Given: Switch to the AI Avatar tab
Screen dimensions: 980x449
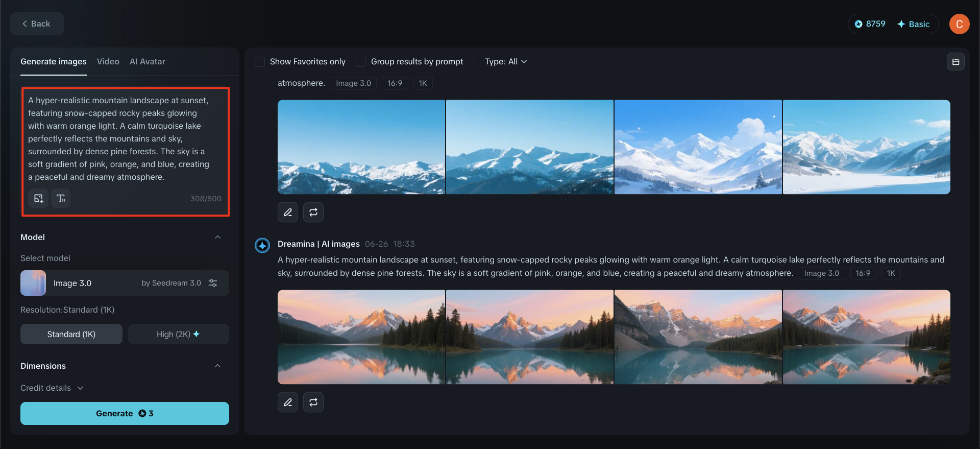Looking at the screenshot, I should (x=148, y=62).
